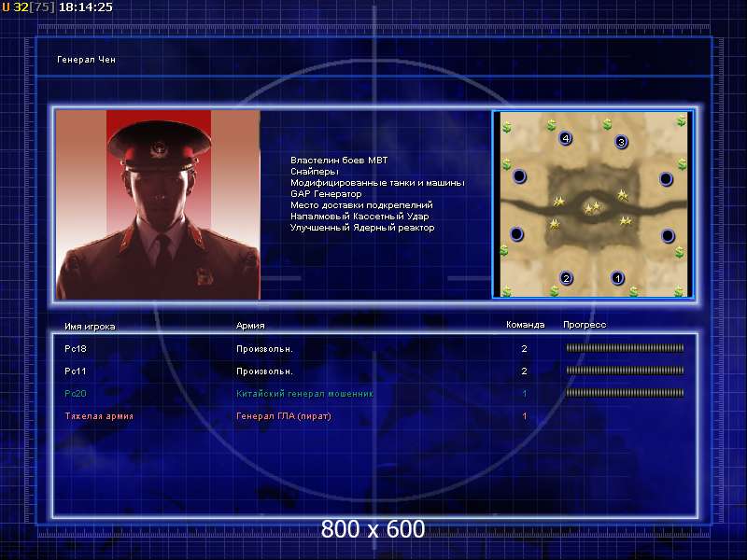Click the star marker at the map's lower left of center
747x560 pixels.
click(554, 223)
